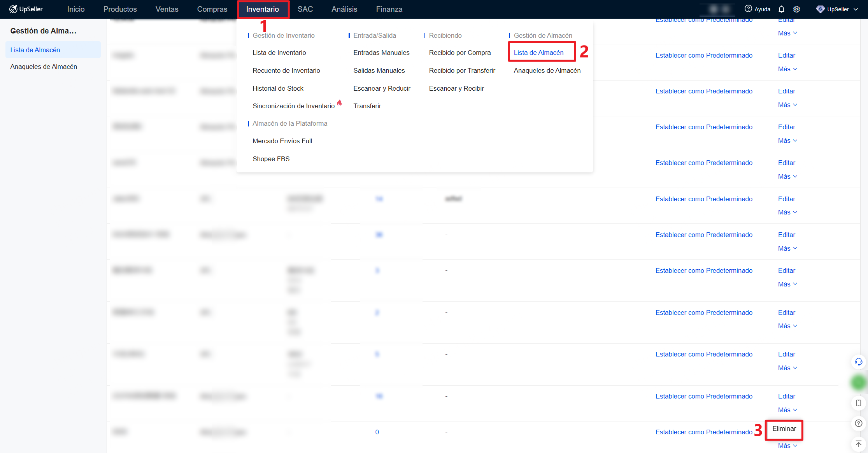Click the green floating circle button
Viewport: 868px width, 453px height.
[x=858, y=382]
